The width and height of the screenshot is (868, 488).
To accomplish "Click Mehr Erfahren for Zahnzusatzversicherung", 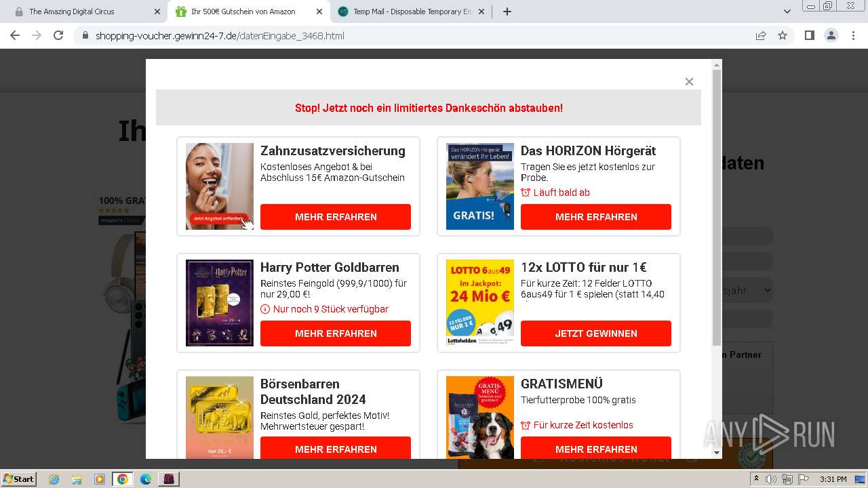I will [336, 217].
